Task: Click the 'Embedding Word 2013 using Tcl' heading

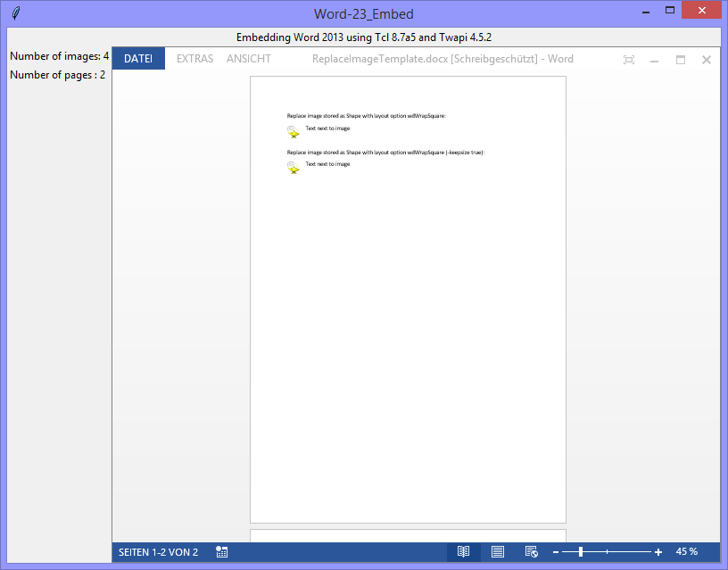Action: [363, 37]
